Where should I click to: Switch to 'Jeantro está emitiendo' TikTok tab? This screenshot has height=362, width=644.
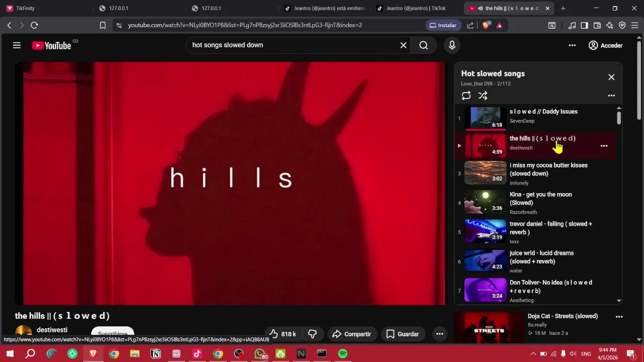point(325,8)
